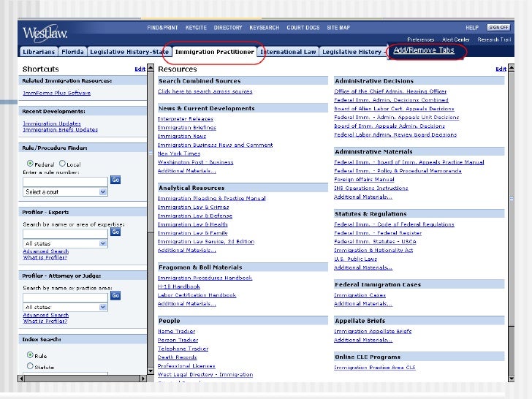Open INS Operations Instructions link
The height and width of the screenshot is (399, 532).
[x=370, y=188]
